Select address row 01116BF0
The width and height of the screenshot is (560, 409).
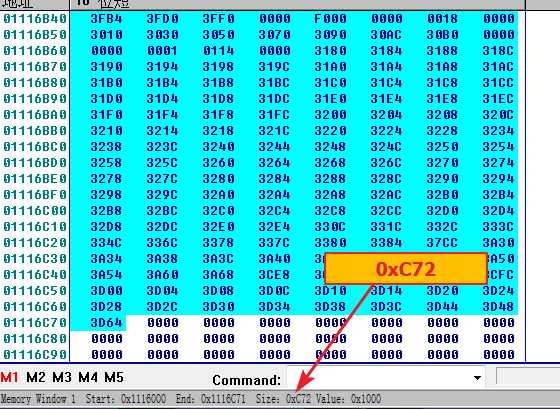(x=35, y=195)
